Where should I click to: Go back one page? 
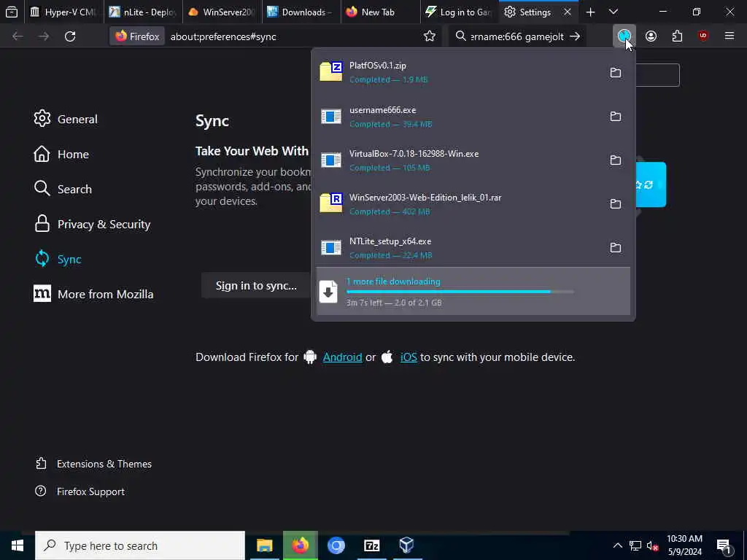click(x=18, y=36)
